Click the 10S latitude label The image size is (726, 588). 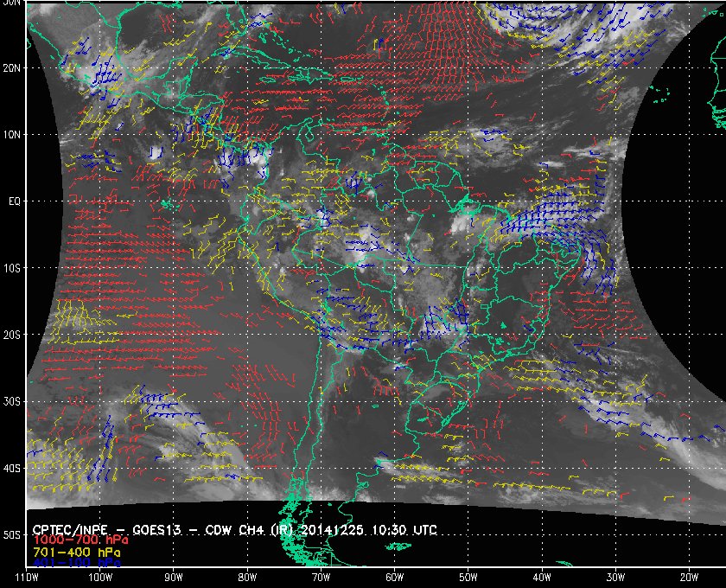(x=12, y=268)
